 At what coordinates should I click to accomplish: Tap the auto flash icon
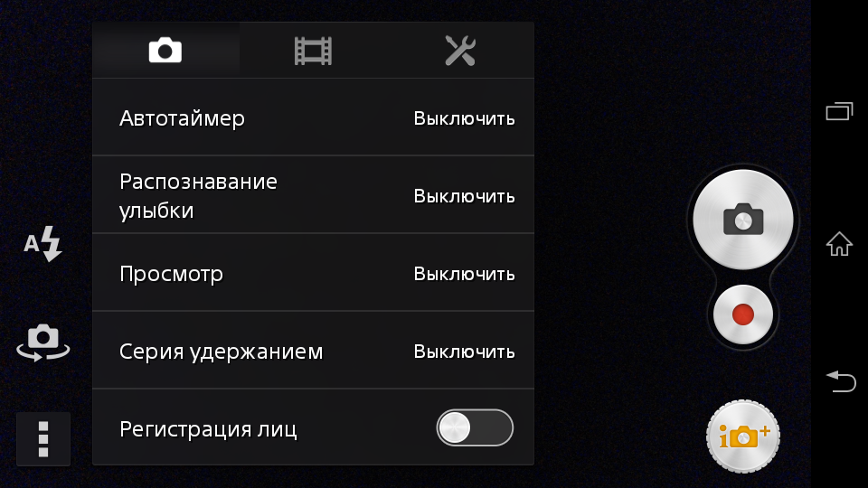43,243
